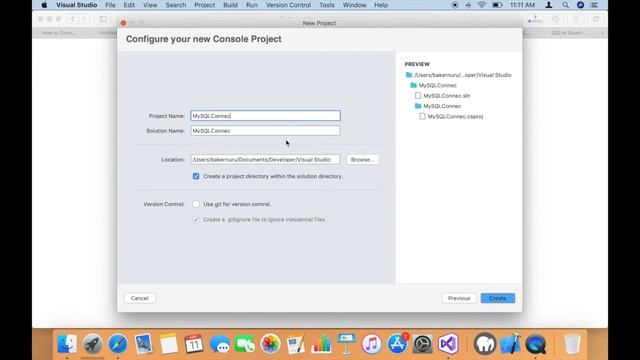Open the Run menu
This screenshot has width=640, height=360.
[x=252, y=5]
